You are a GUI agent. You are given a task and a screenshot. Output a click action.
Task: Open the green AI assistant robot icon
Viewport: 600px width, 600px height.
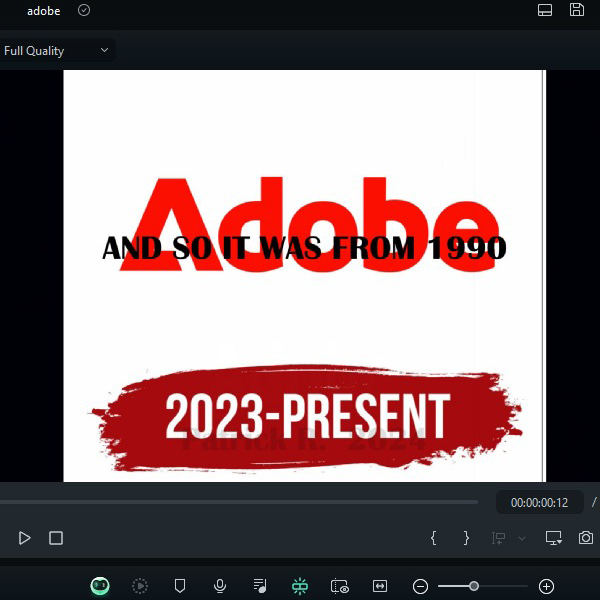click(100, 586)
